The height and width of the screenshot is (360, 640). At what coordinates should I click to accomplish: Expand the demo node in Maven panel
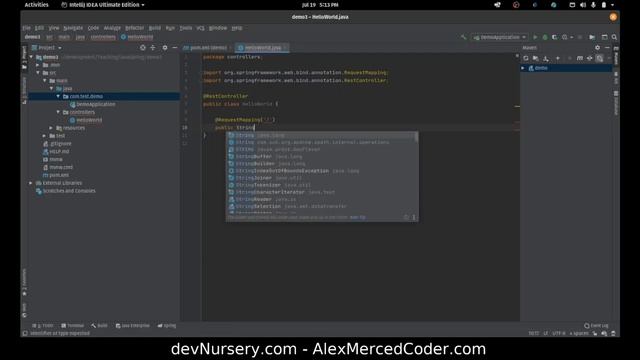[x=523, y=68]
